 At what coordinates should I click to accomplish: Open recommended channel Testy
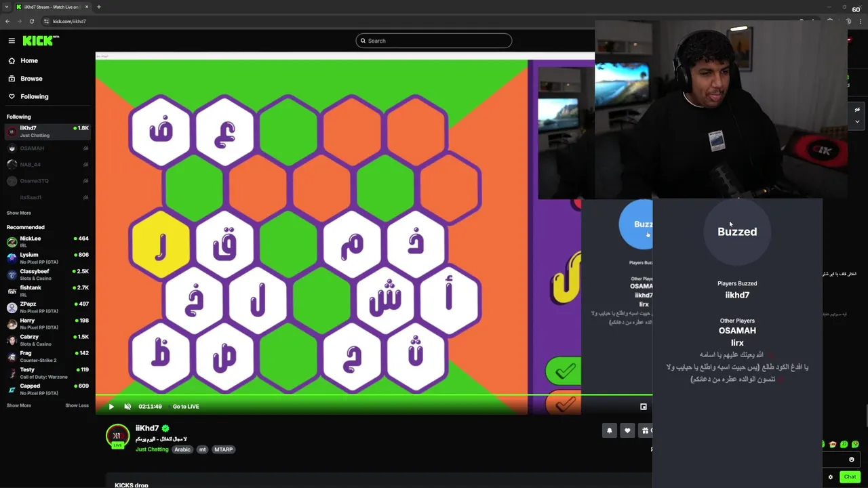click(x=47, y=372)
